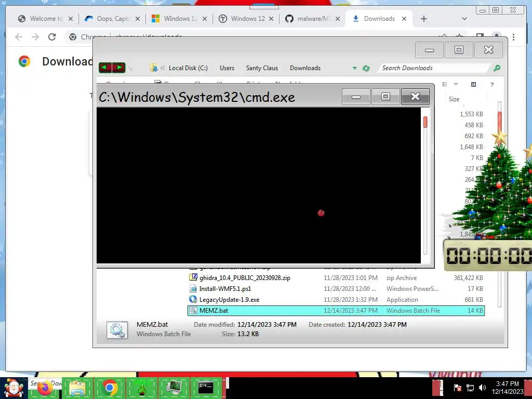532x399 pixels.
Task: Open Explorer help question mark
Action: (492, 84)
